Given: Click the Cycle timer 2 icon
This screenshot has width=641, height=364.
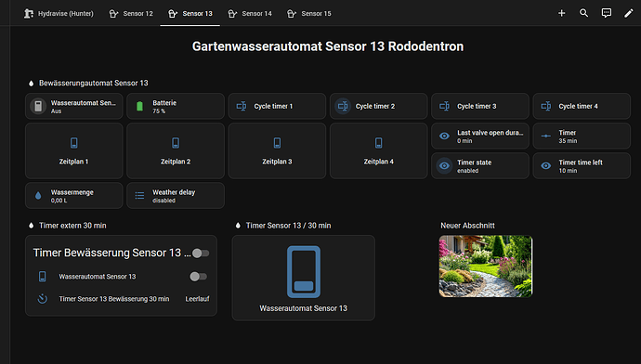Looking at the screenshot, I should pyautogui.click(x=343, y=106).
